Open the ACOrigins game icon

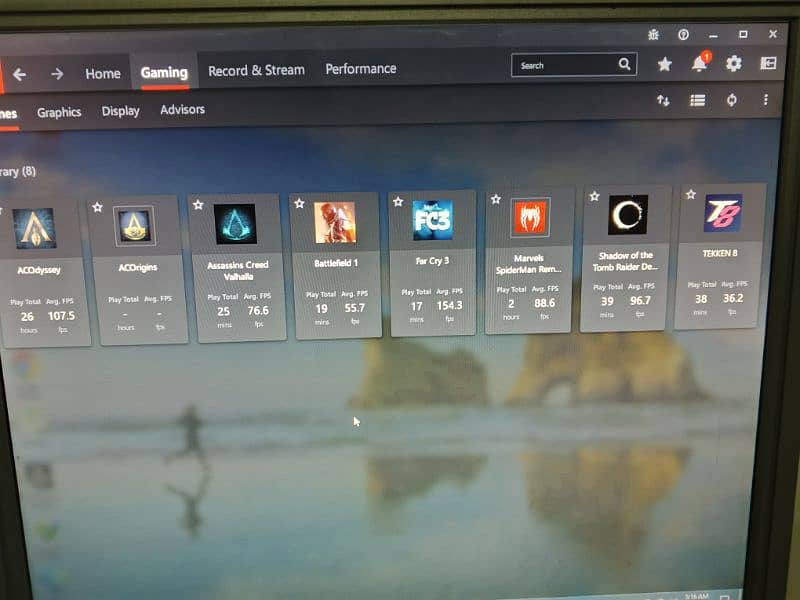point(134,226)
